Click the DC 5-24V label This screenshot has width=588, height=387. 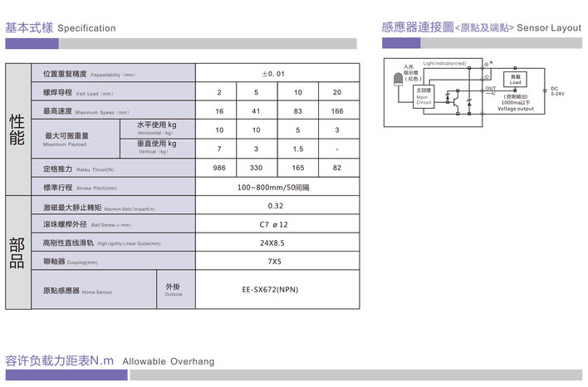[x=557, y=91]
